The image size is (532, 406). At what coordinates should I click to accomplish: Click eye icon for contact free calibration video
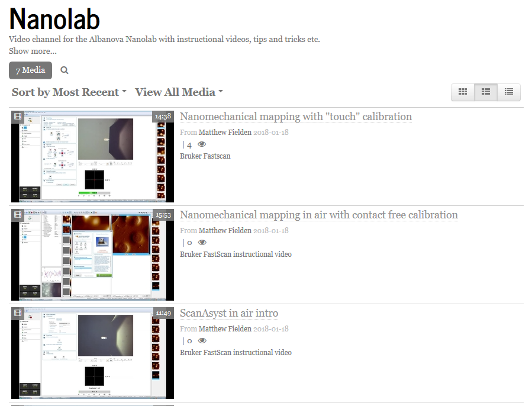[x=202, y=243]
